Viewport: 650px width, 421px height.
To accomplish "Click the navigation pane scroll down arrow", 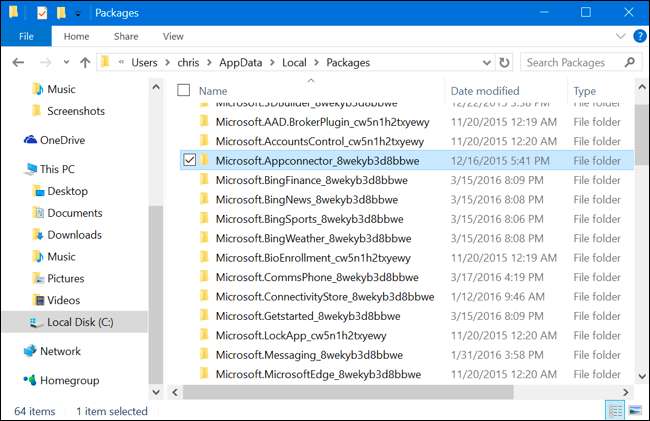I will [156, 392].
